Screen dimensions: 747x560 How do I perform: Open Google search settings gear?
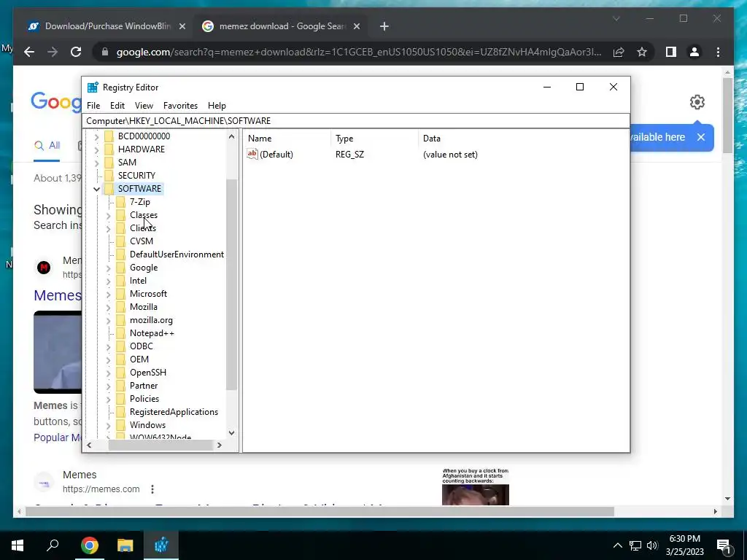coord(697,102)
